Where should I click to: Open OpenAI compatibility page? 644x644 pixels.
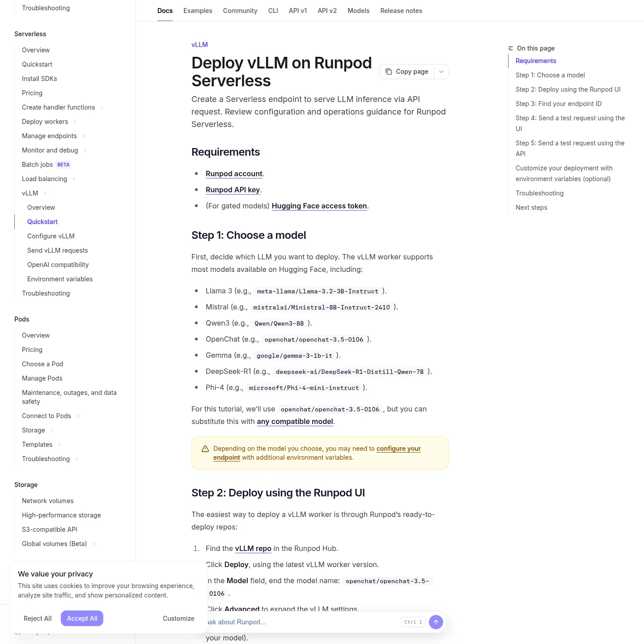click(58, 265)
